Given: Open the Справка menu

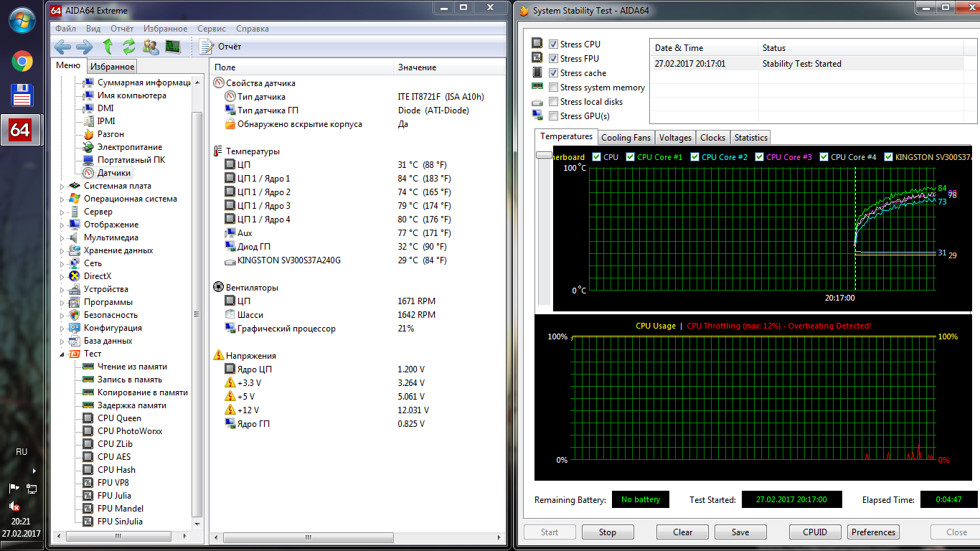Looking at the screenshot, I should (253, 29).
